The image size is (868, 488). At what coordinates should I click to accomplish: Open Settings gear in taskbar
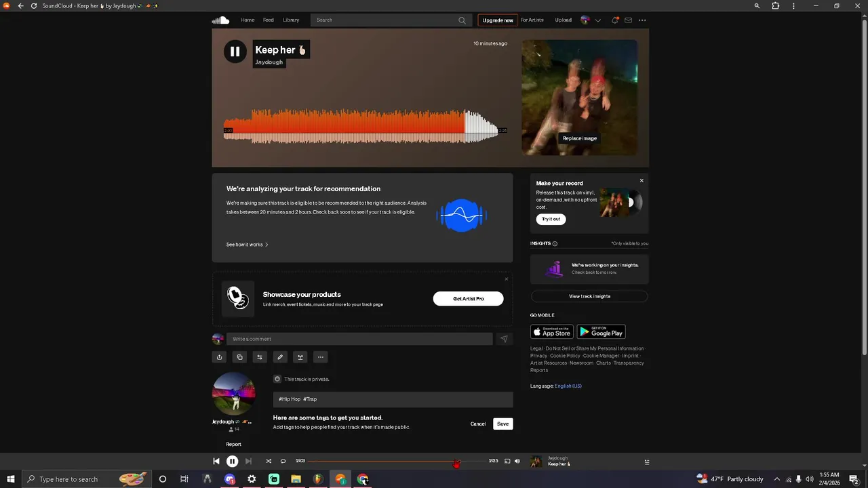point(252,479)
